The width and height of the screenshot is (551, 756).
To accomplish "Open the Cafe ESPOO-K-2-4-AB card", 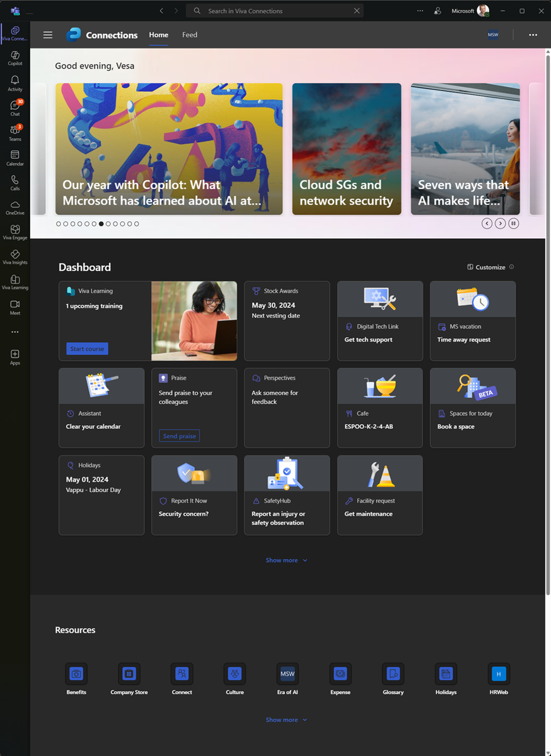I will (x=380, y=408).
